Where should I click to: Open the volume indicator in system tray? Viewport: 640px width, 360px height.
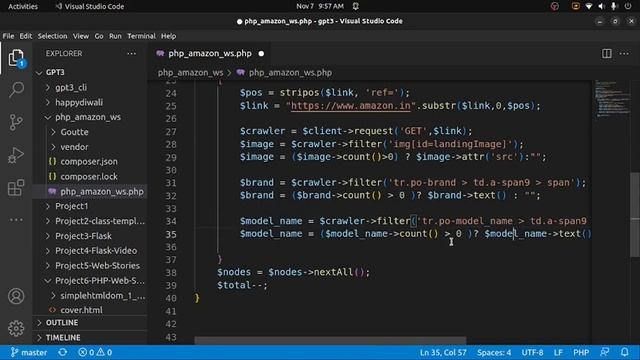click(x=601, y=6)
